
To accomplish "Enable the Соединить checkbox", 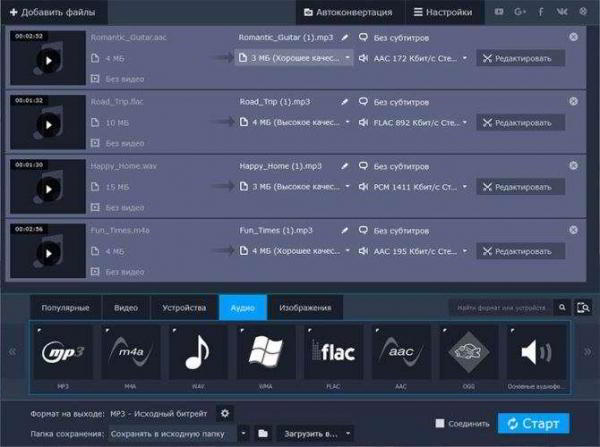I will pyautogui.click(x=440, y=423).
